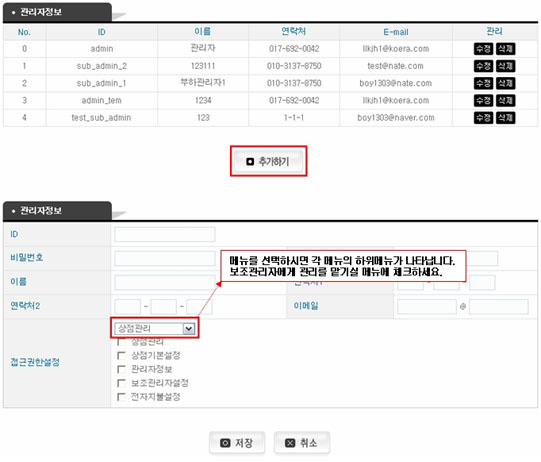Check the 상점기본설정 checkbox
The width and height of the screenshot is (541, 462).
[121, 356]
